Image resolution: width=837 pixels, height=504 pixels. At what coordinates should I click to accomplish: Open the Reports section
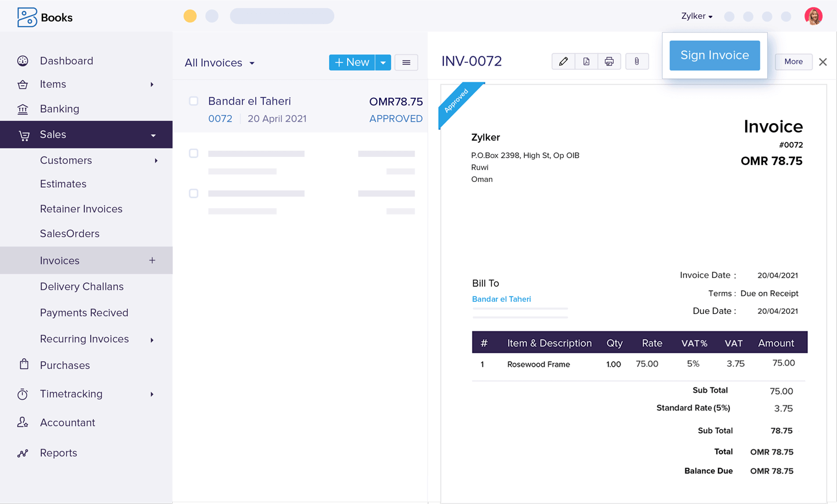pyautogui.click(x=58, y=453)
